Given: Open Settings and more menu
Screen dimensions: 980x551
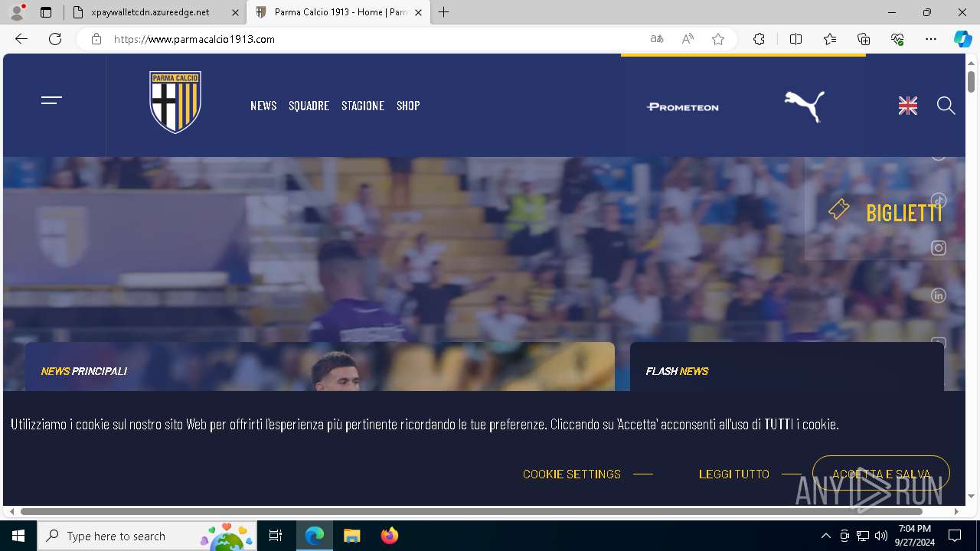Looking at the screenshot, I should [931, 39].
